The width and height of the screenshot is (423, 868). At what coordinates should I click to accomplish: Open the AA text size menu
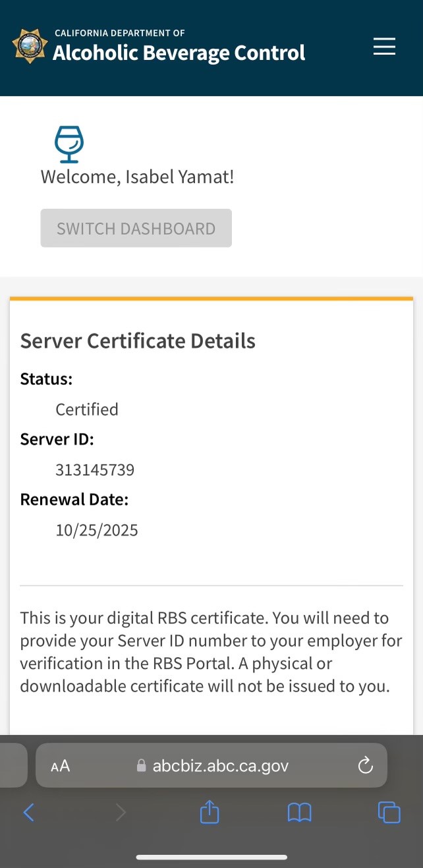pos(61,766)
